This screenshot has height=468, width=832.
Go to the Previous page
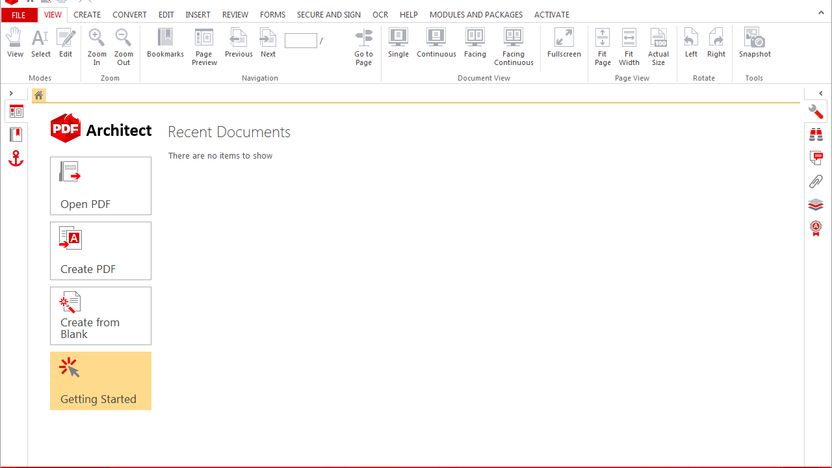(x=238, y=43)
